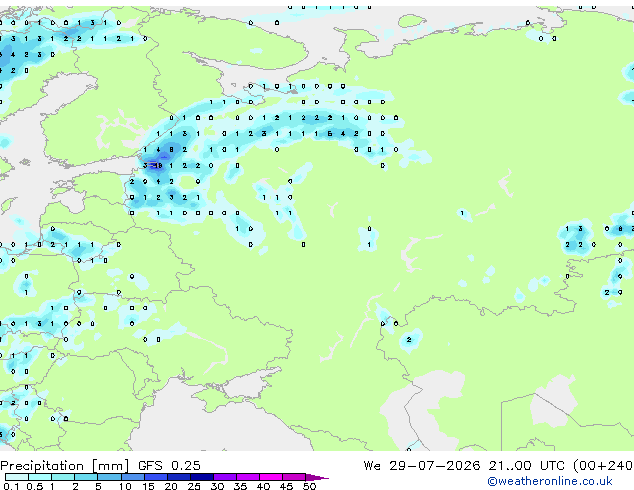Viewport: 634px width, 490px height.
Task: Click the legend label '0.1'
Action: 10,486
